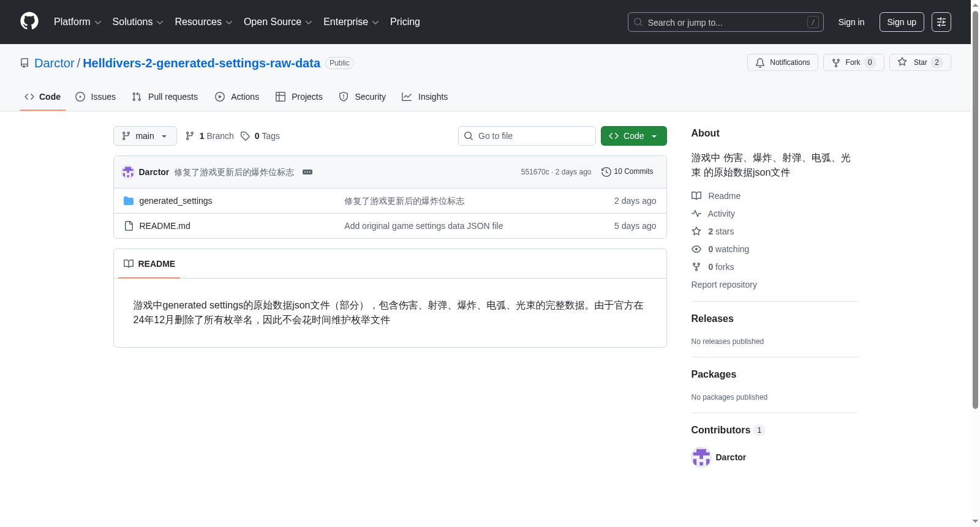Select the README tab in file viewer
The image size is (980, 527).
pos(149,264)
